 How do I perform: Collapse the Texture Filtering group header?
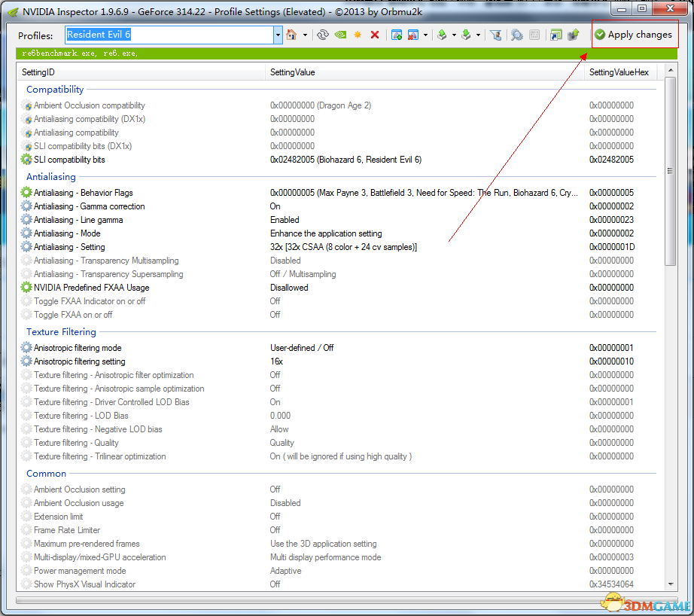coord(61,331)
